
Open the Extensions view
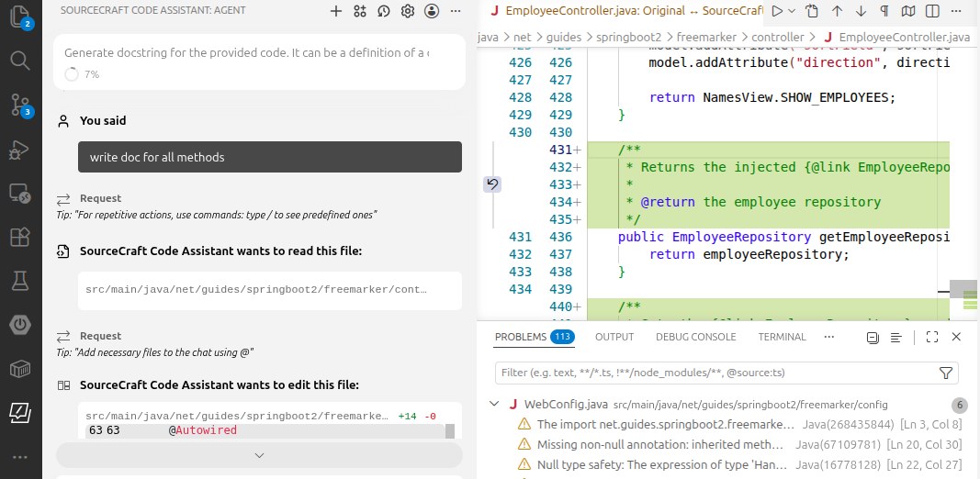point(20,237)
